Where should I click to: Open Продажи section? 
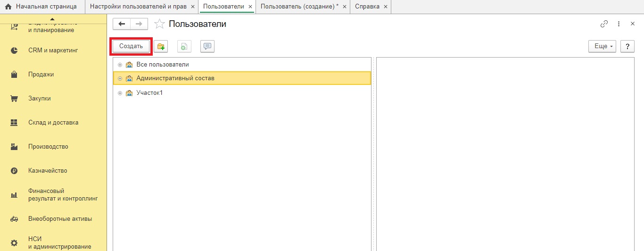point(53,74)
